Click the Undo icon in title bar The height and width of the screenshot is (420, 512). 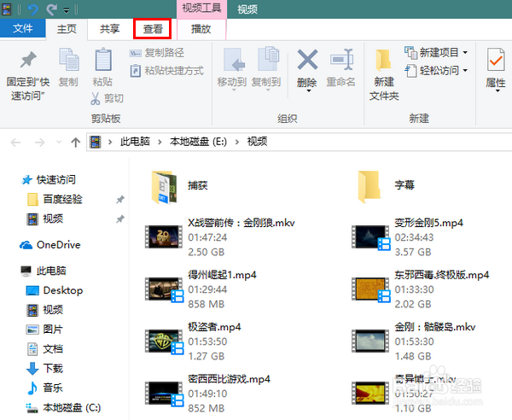point(32,9)
